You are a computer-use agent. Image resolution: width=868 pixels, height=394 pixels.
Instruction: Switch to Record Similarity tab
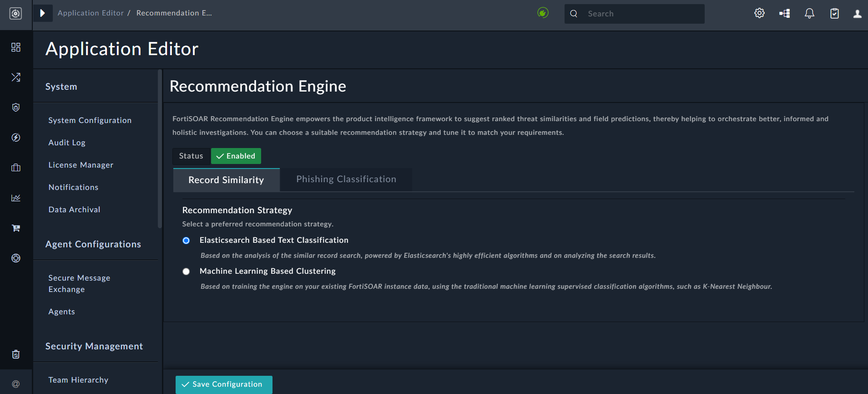(x=226, y=180)
